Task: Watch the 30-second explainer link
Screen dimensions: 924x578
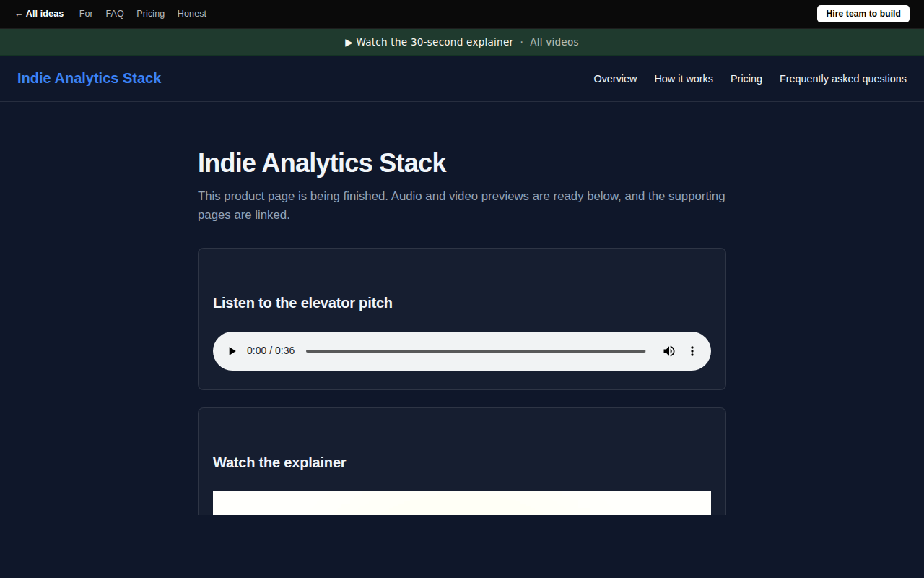Action: [435, 42]
